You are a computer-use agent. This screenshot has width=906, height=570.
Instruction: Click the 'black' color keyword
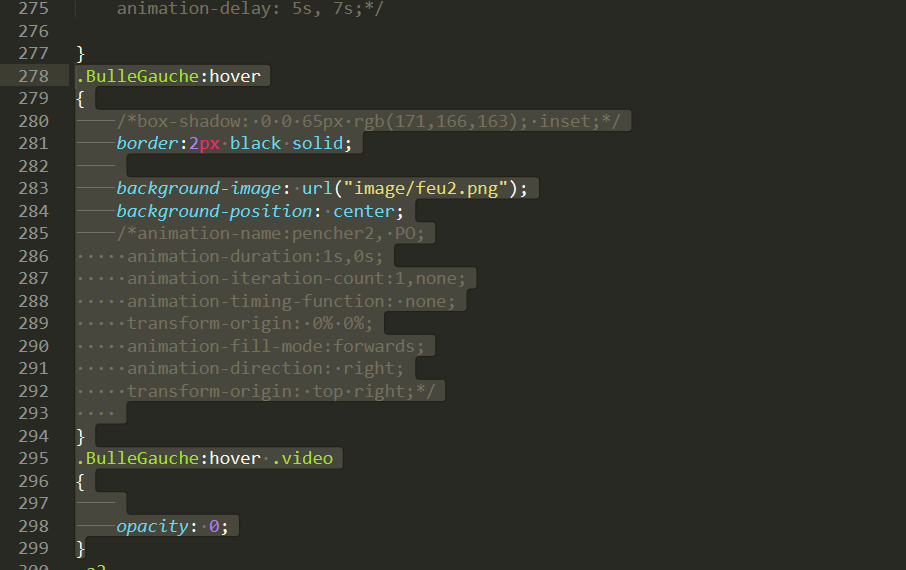255,143
